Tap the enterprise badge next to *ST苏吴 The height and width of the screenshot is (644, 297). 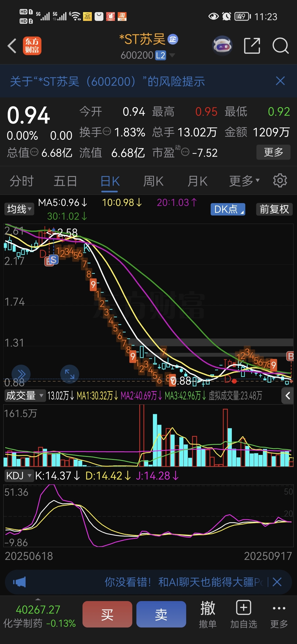[x=173, y=39]
